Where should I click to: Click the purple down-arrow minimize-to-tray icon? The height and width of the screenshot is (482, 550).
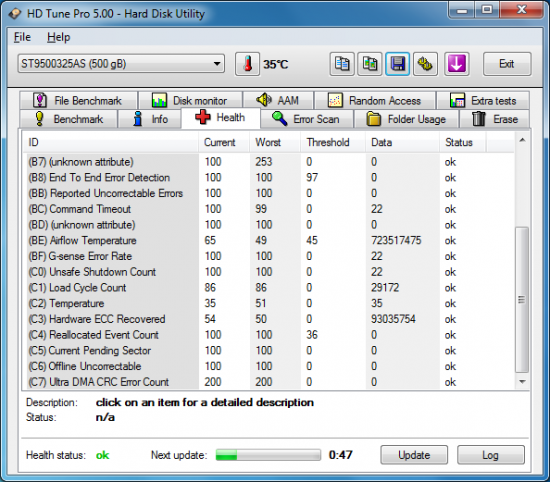point(456,64)
